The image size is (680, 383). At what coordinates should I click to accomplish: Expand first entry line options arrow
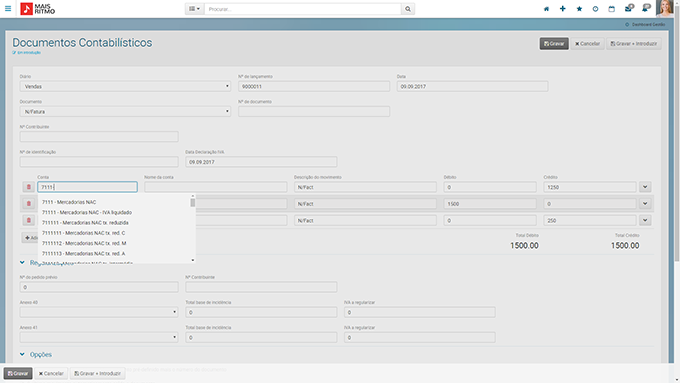[645, 187]
